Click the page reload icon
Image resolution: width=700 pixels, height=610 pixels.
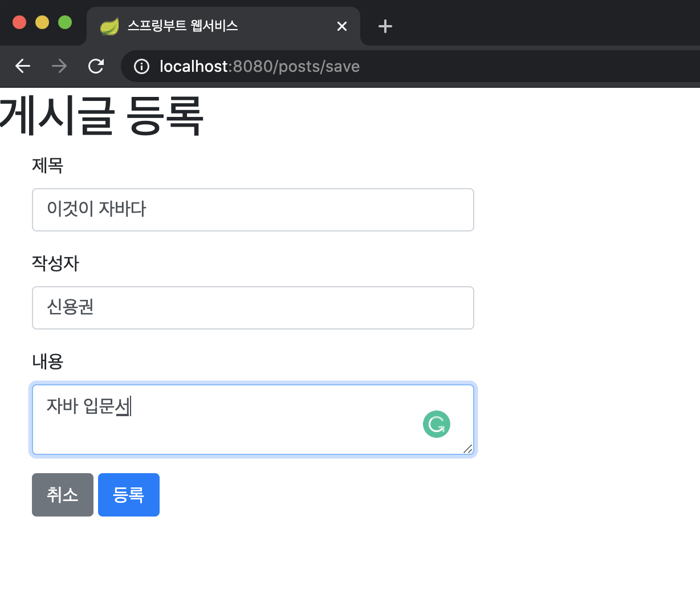(x=96, y=66)
